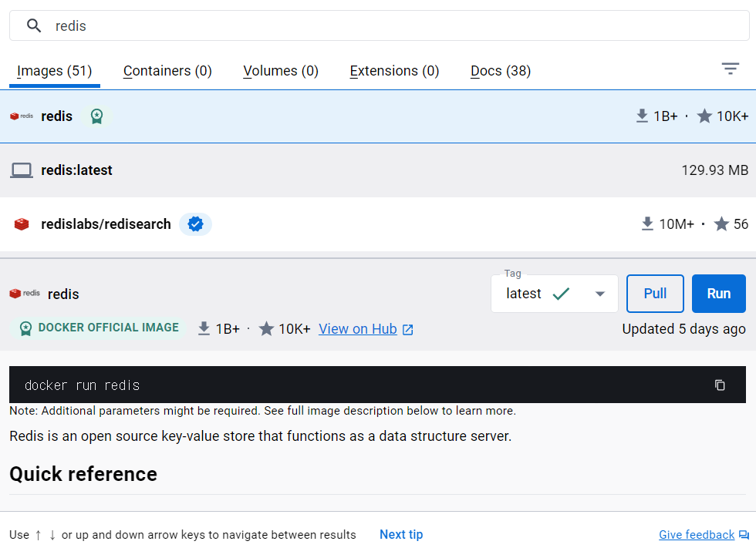Open the Tag dropdown showing latest

[x=555, y=293]
